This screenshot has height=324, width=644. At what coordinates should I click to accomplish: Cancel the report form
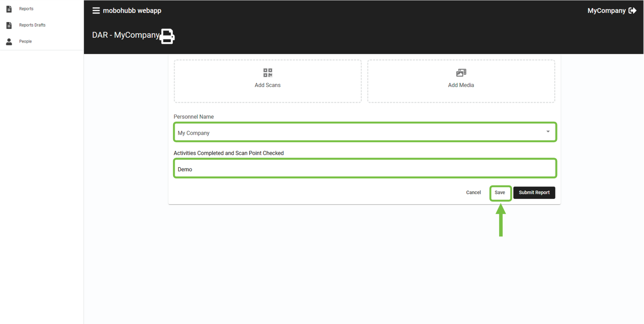[473, 193]
